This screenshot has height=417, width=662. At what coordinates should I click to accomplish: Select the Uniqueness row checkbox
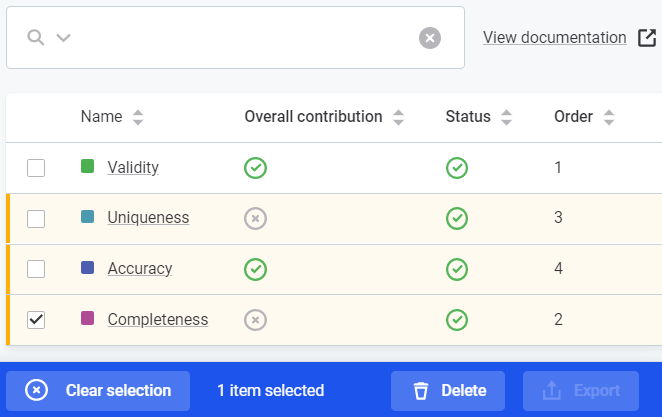click(x=36, y=218)
